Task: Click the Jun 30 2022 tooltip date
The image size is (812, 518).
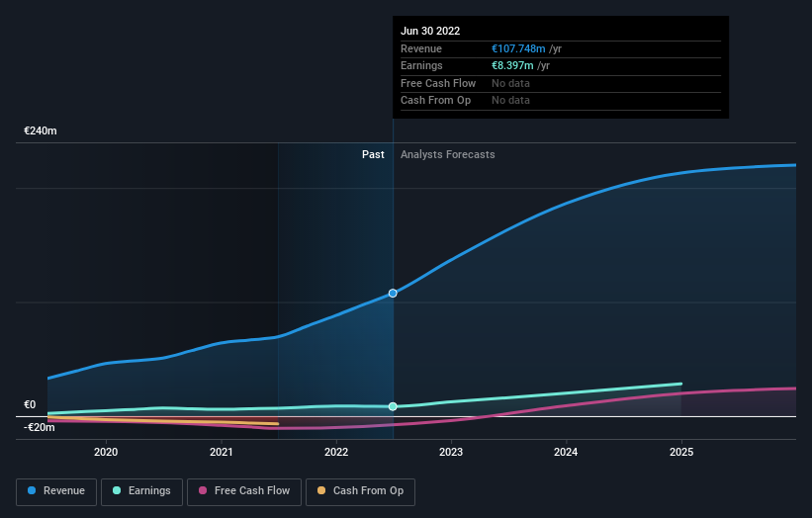Action: click(430, 31)
